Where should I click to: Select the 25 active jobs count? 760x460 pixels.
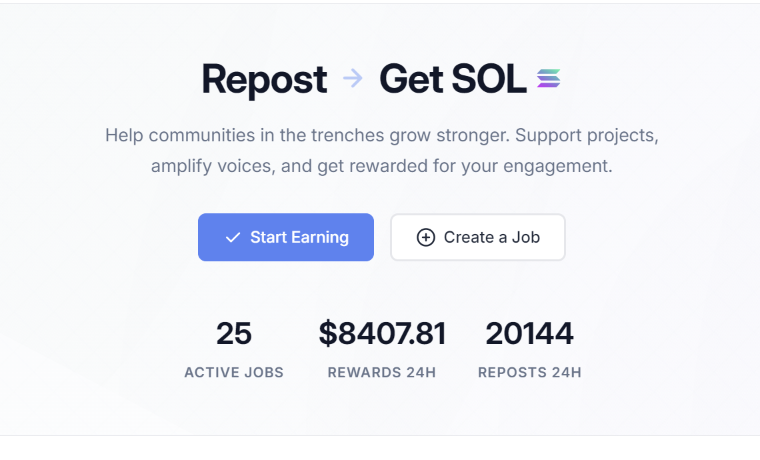click(x=234, y=333)
